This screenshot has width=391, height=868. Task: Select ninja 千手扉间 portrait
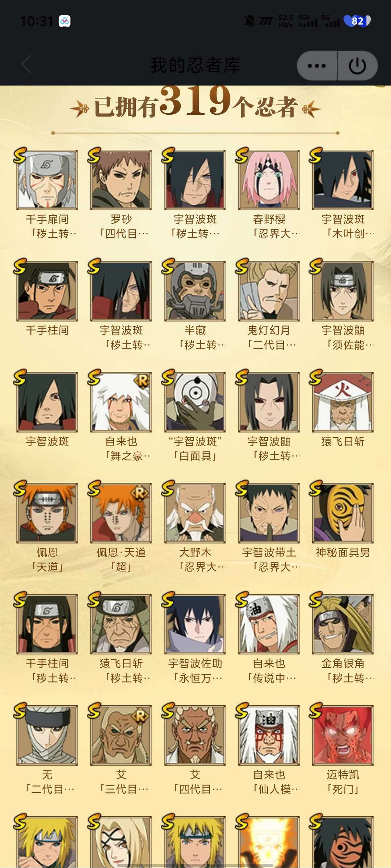[47, 180]
